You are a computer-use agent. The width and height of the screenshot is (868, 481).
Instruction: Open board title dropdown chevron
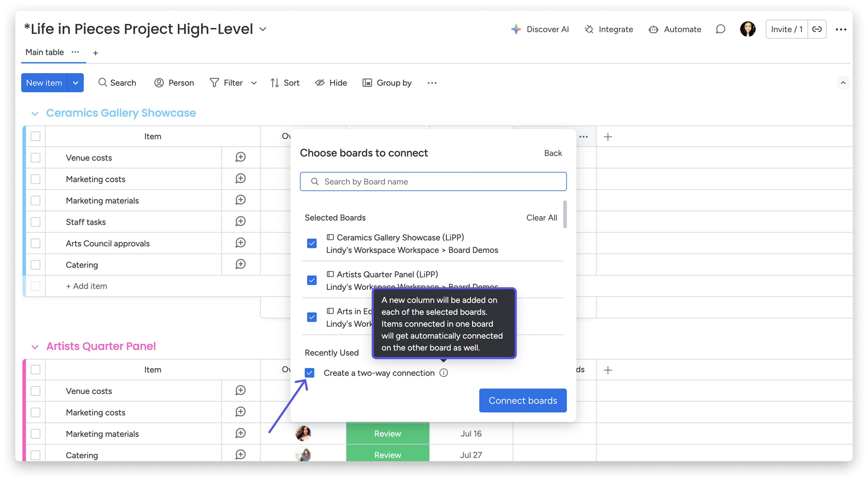pyautogui.click(x=263, y=29)
